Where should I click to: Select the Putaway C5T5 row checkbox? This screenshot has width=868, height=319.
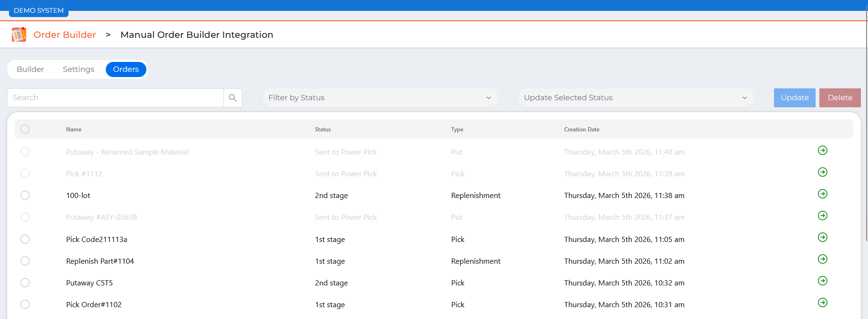pos(25,283)
